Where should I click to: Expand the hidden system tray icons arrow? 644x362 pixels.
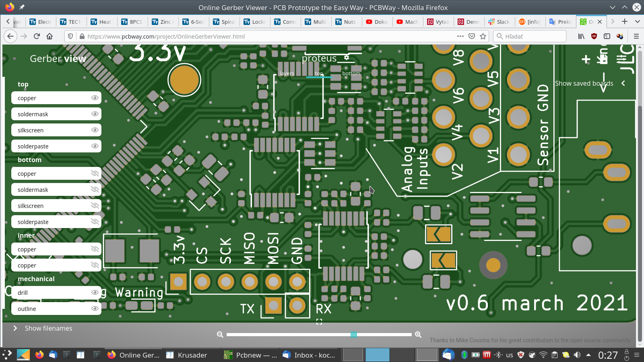[x=588, y=355]
